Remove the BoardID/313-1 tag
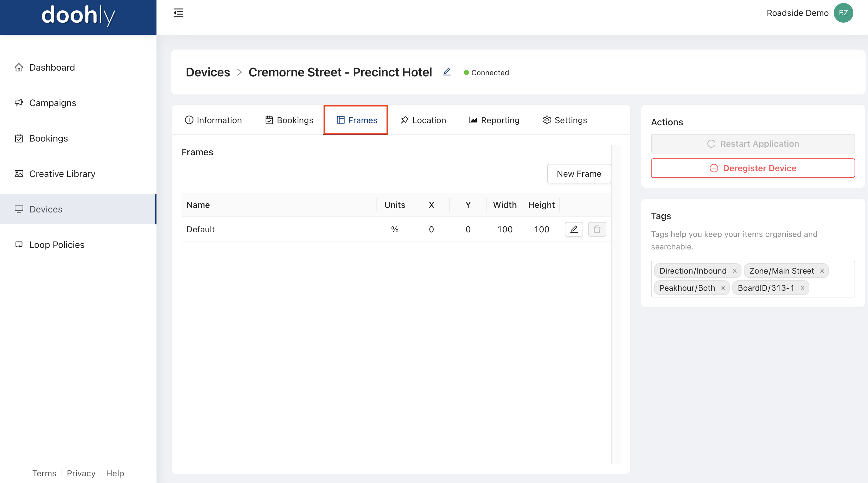868x483 pixels. (x=802, y=288)
